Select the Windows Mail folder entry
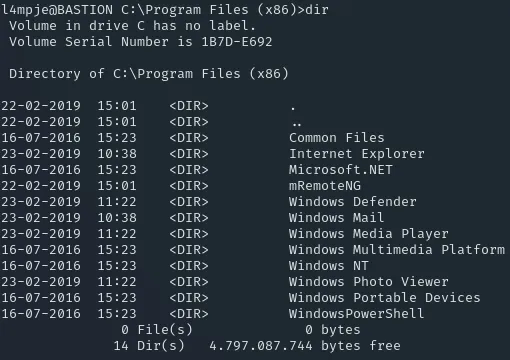 click(x=337, y=218)
